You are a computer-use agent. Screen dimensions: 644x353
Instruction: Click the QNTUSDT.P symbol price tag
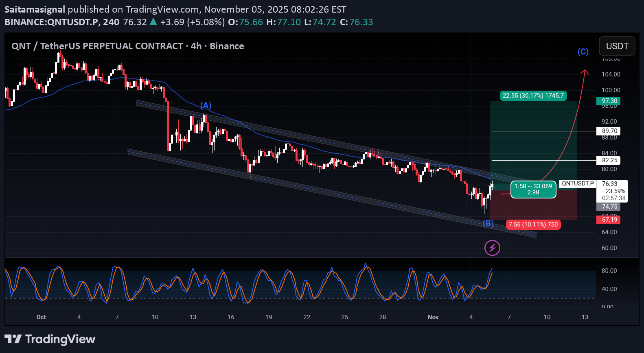point(578,183)
